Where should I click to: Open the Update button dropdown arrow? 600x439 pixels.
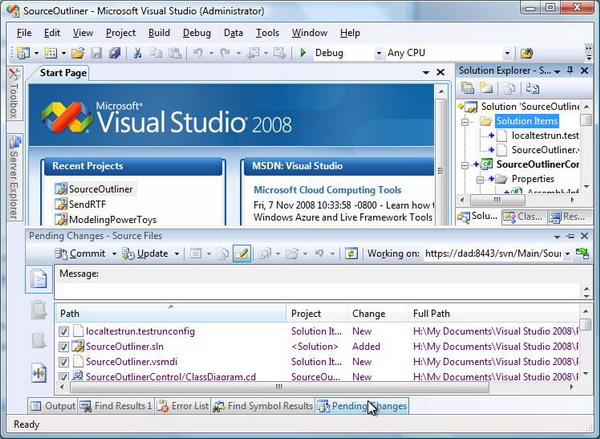[x=177, y=254]
